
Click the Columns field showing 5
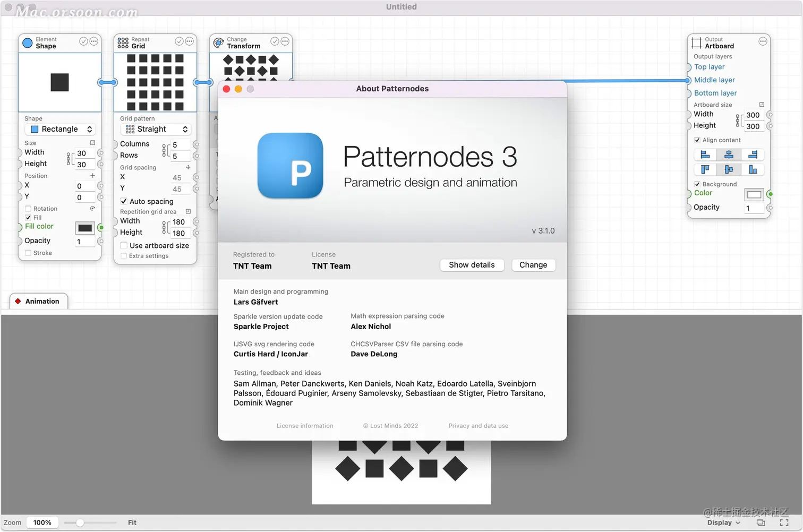(x=180, y=145)
